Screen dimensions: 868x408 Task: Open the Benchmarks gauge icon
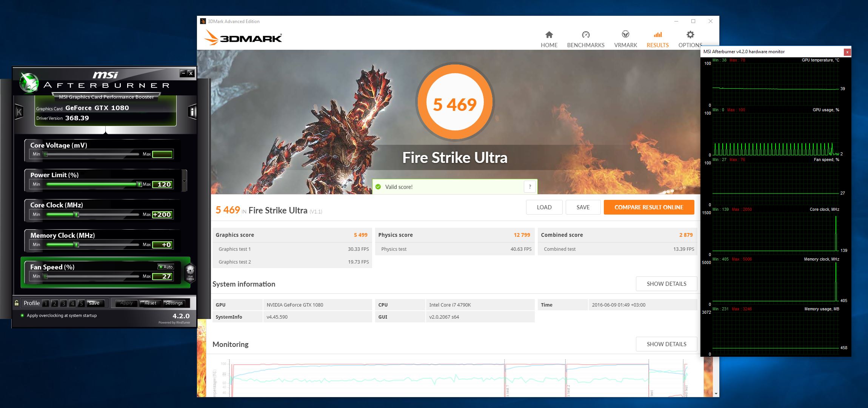tap(585, 35)
